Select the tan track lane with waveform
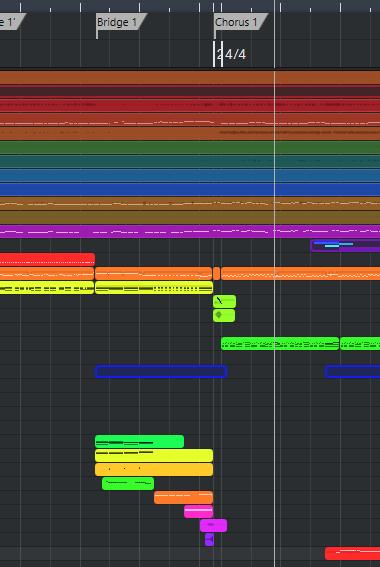The height and width of the screenshot is (567, 380). [x=190, y=203]
